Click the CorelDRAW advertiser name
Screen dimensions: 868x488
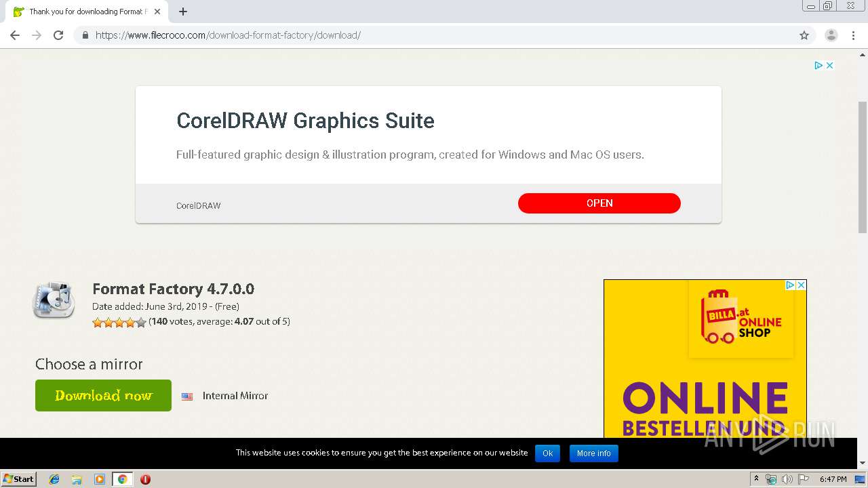coord(198,205)
